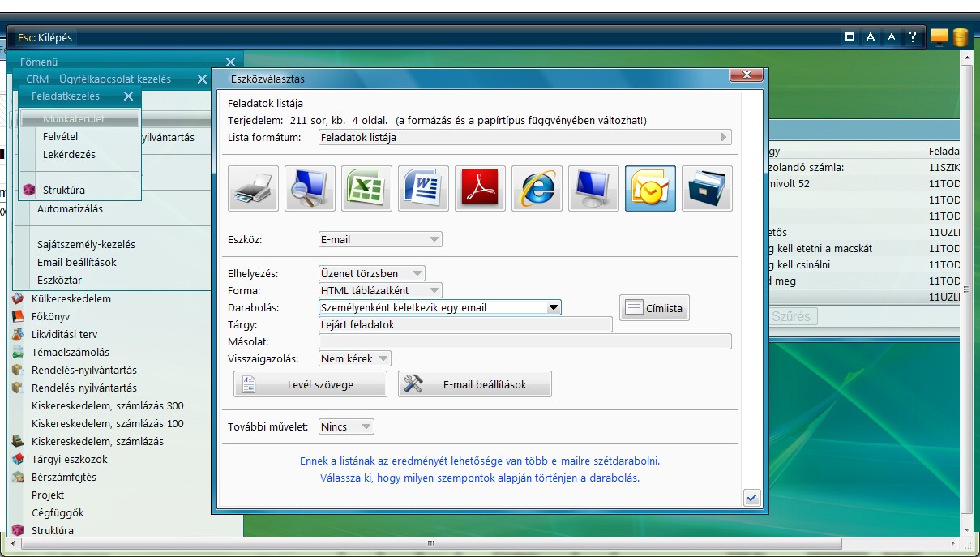
Task: Close the CRM - Ügyfélkapcsolat kezelés panel
Action: click(x=202, y=79)
